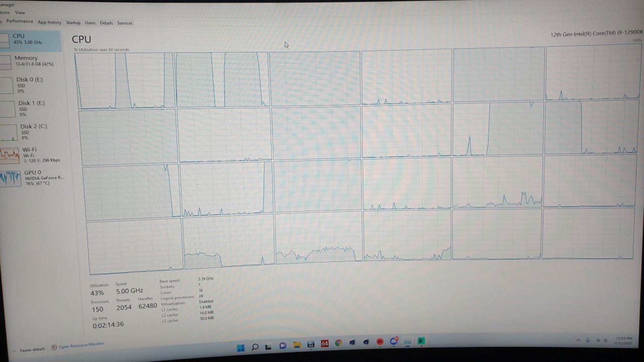Switch to the Details tab
The width and height of the screenshot is (644, 362).
[x=106, y=23]
